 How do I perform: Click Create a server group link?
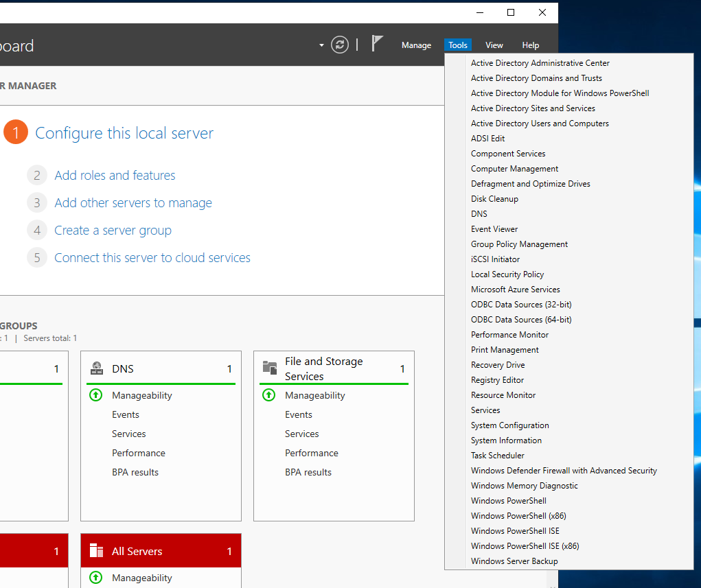pyautogui.click(x=113, y=230)
